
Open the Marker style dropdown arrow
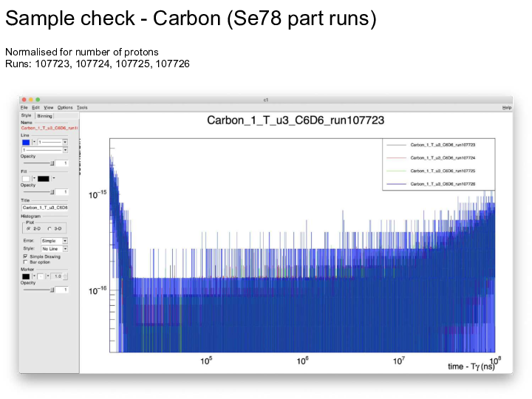coord(48,276)
